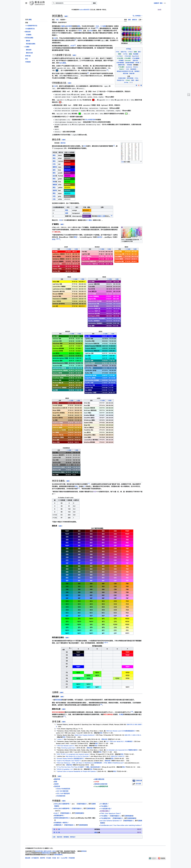
Task: Open the hamburger main menu icon
Action: [x=26, y=3]
